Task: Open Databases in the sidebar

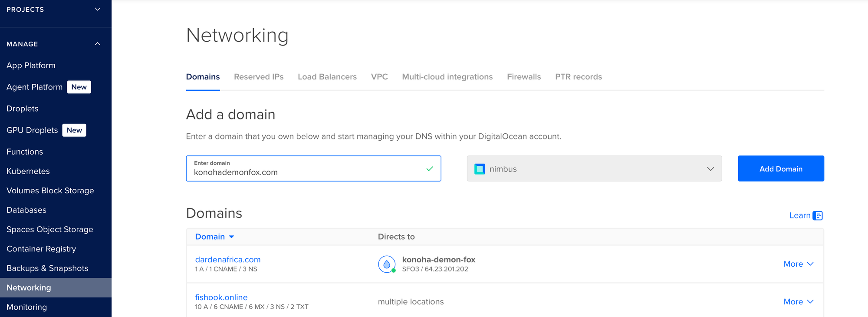Action: coord(26,210)
